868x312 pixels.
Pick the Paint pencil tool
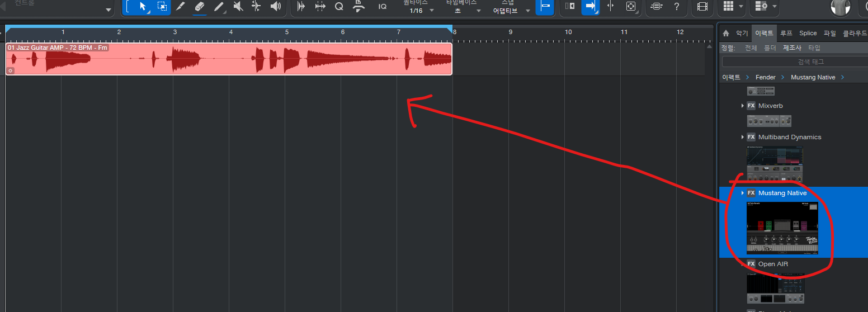(x=219, y=6)
